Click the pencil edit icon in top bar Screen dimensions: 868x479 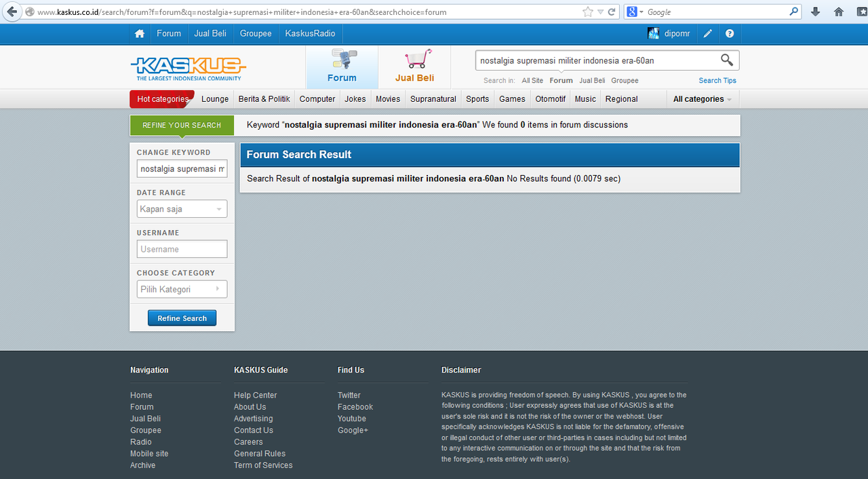(x=707, y=33)
